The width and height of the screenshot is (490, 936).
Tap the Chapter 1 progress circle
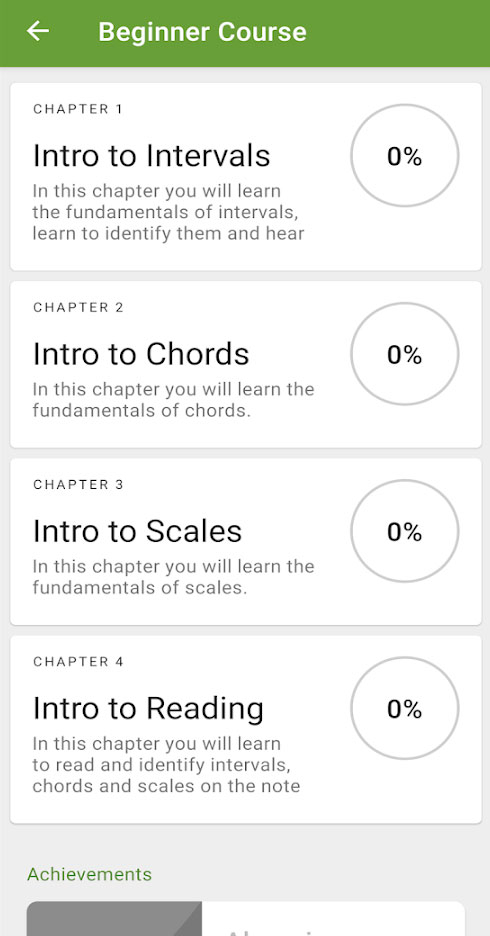click(405, 156)
